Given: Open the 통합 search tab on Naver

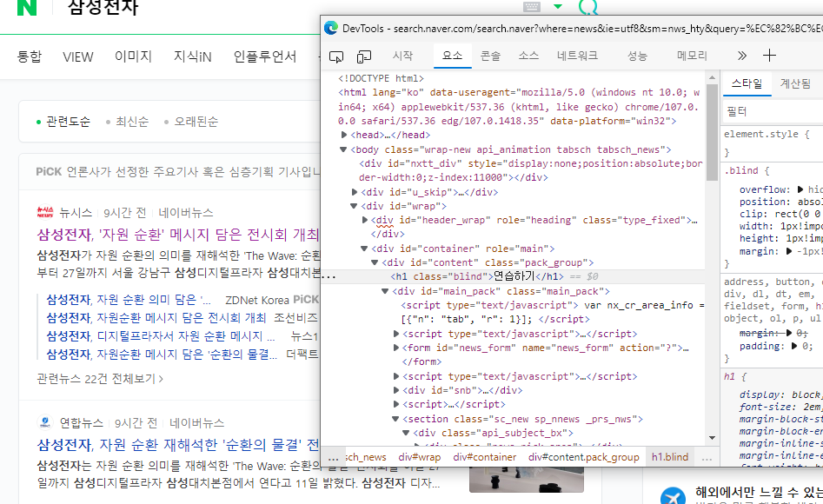Looking at the screenshot, I should (30, 56).
